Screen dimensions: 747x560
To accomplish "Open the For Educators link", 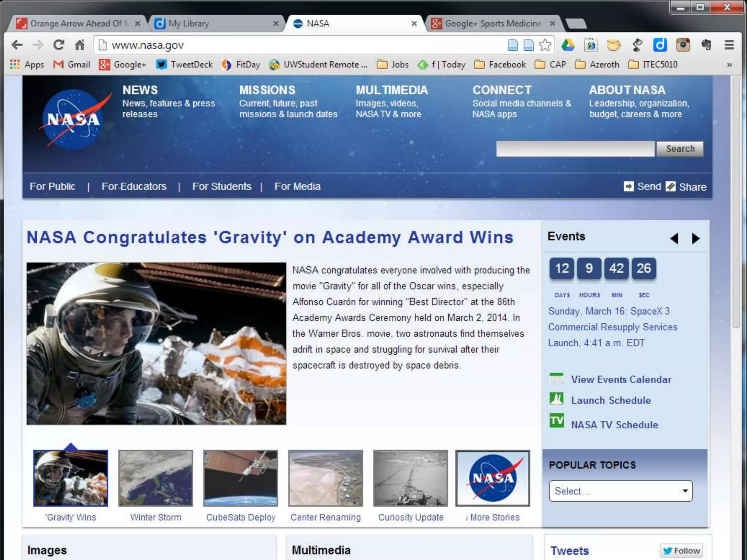I will click(134, 186).
